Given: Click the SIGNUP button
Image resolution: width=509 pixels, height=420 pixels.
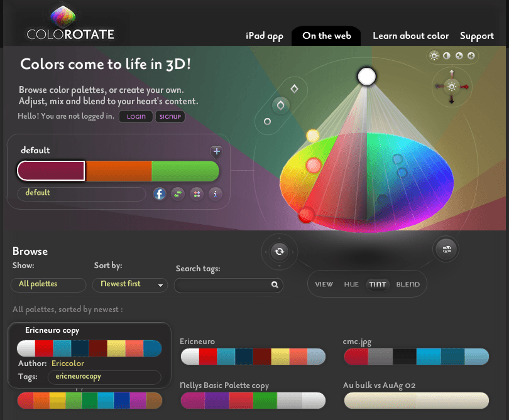Looking at the screenshot, I should coord(170,117).
